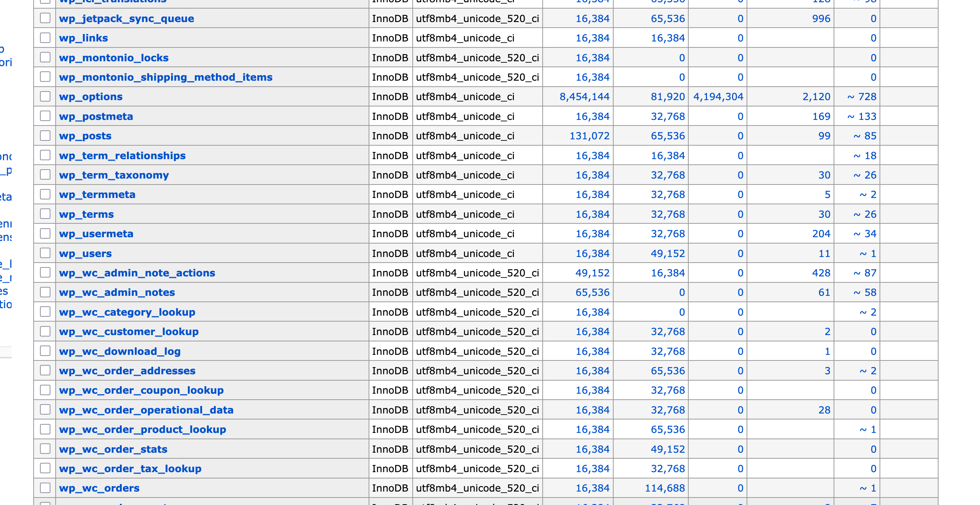
Task: Open the wp_posts table
Action: [85, 136]
